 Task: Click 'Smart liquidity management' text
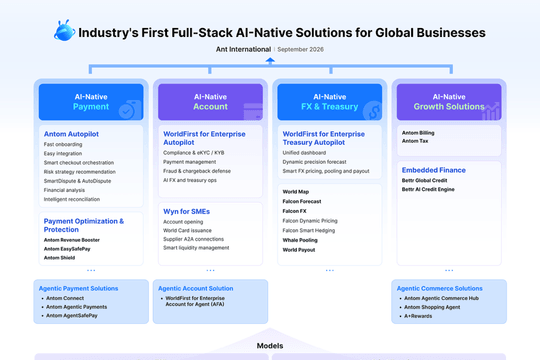pos(196,248)
